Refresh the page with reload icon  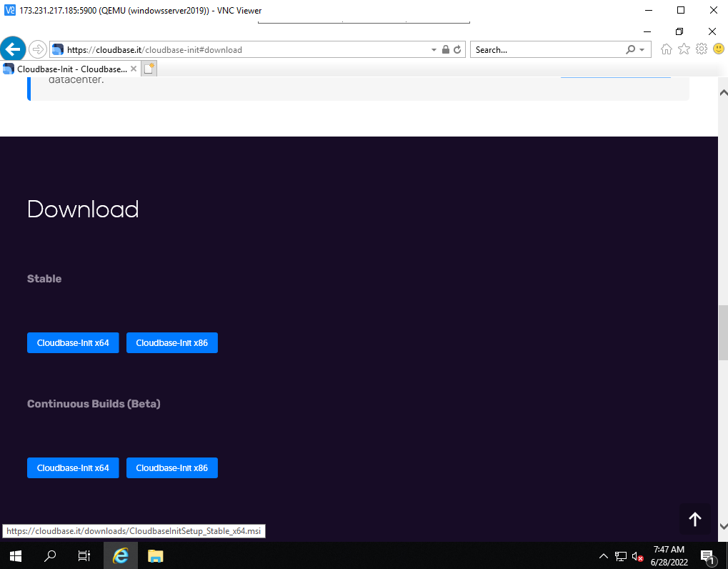[457, 50]
